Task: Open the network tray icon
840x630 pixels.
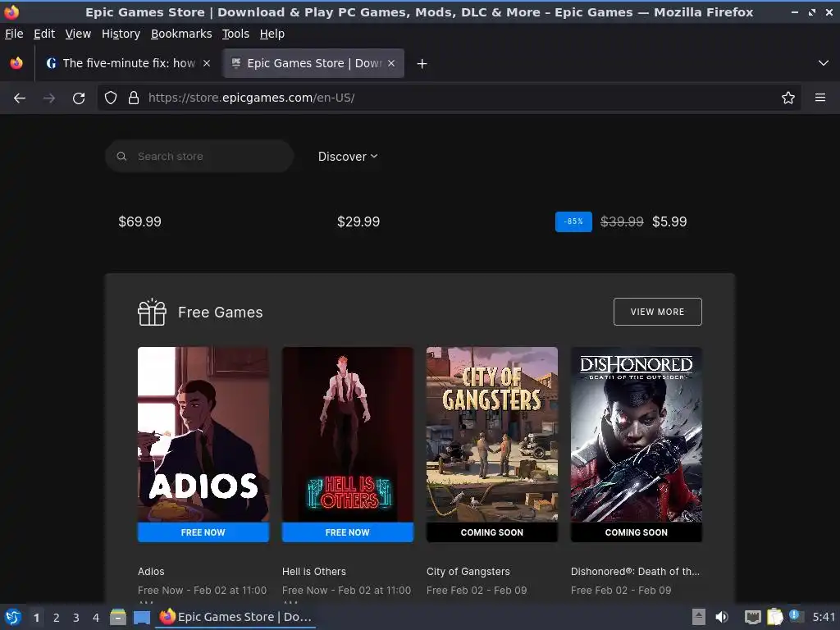Action: (x=753, y=617)
